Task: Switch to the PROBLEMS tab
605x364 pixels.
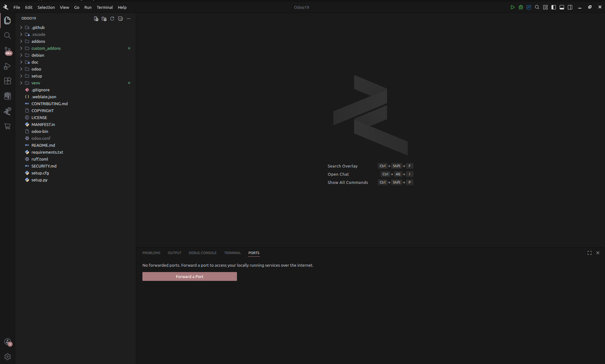Action: (x=151, y=253)
